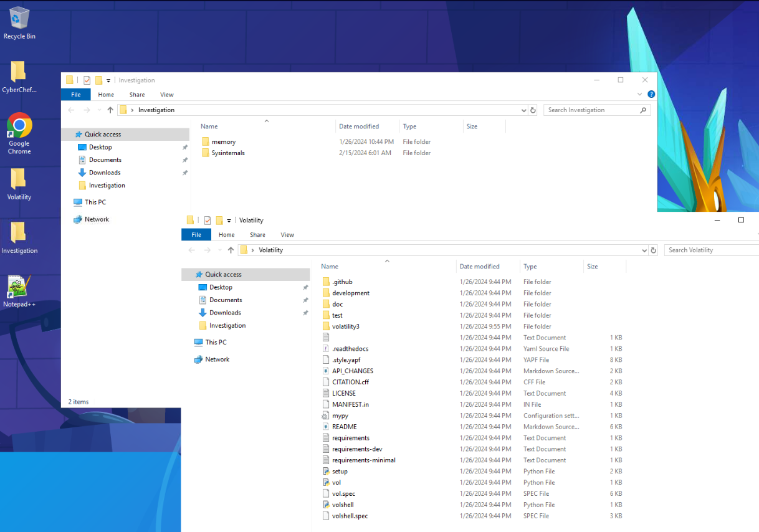Viewport: 759px width, 532px height.
Task: Open the Home tab in Investigation window
Action: tap(106, 95)
